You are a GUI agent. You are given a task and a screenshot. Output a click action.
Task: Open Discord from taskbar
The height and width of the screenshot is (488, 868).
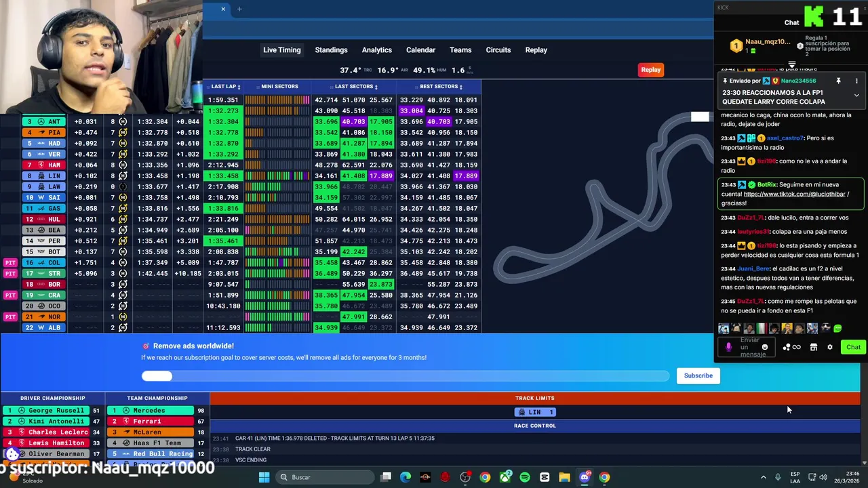[585, 477]
